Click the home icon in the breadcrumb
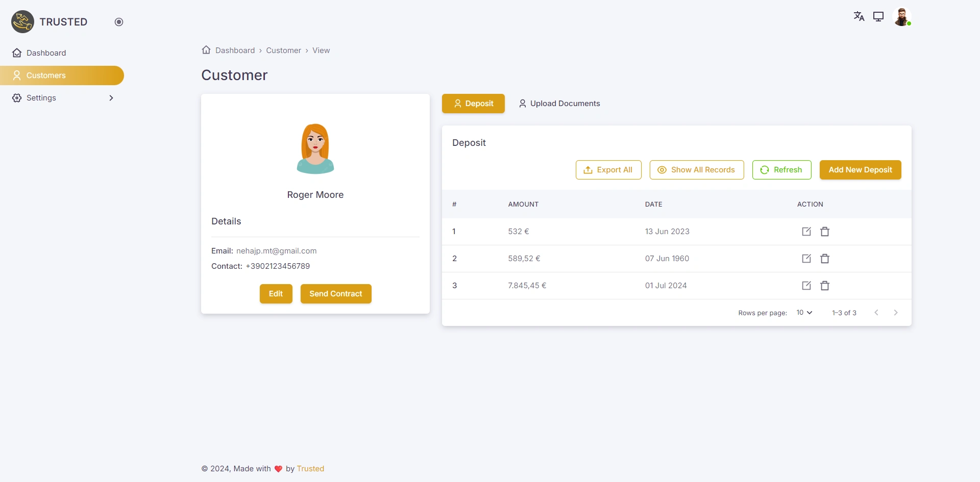This screenshot has height=482, width=980. pyautogui.click(x=206, y=50)
